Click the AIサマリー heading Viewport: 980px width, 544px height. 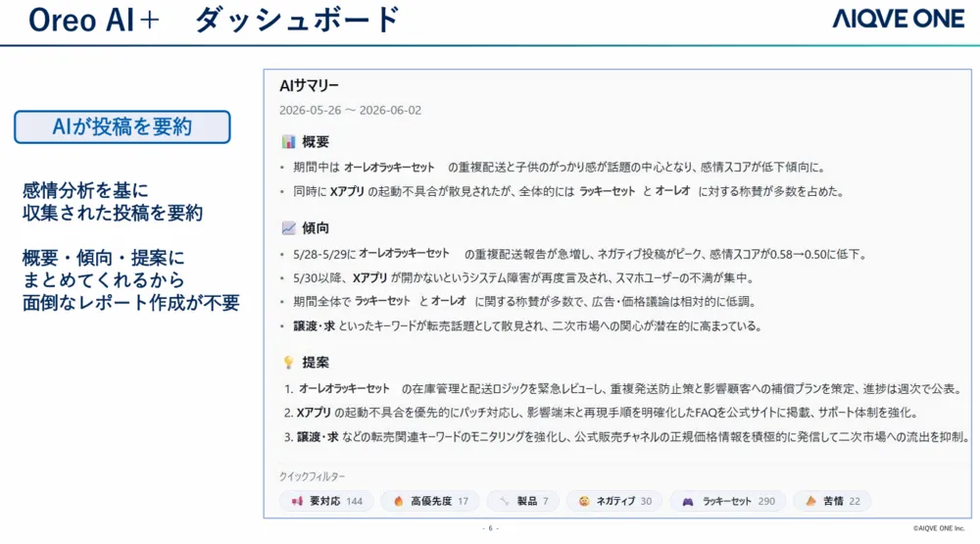pos(309,85)
